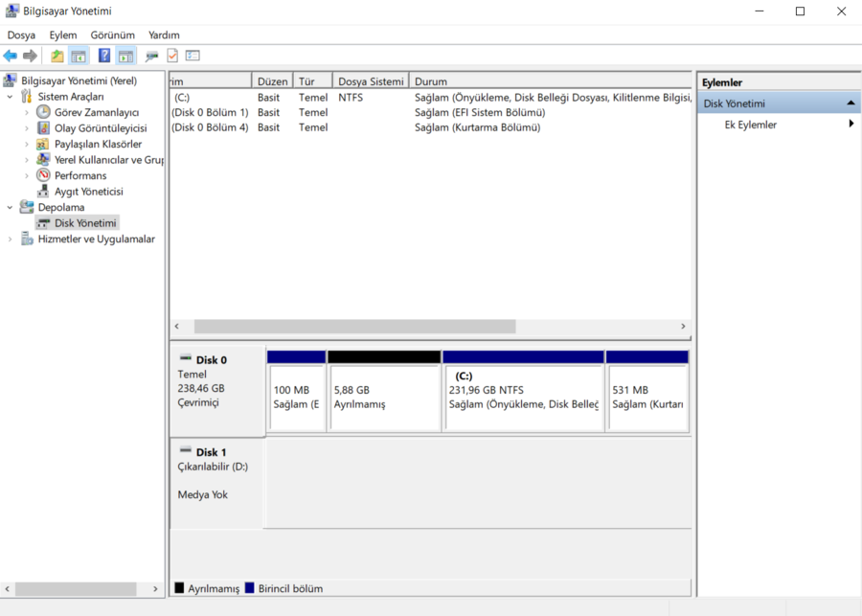The width and height of the screenshot is (862, 616).
Task: Click the volume list horizontal scrollbar thumb
Action: coord(355,326)
